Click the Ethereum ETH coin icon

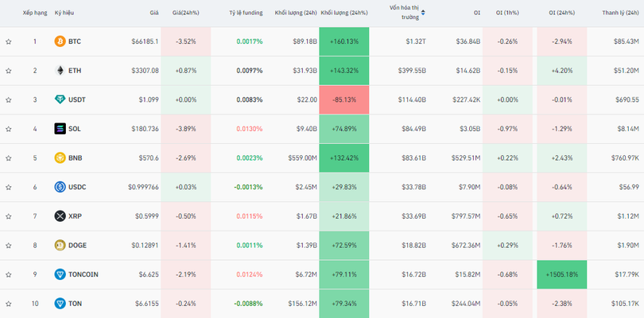coord(60,71)
